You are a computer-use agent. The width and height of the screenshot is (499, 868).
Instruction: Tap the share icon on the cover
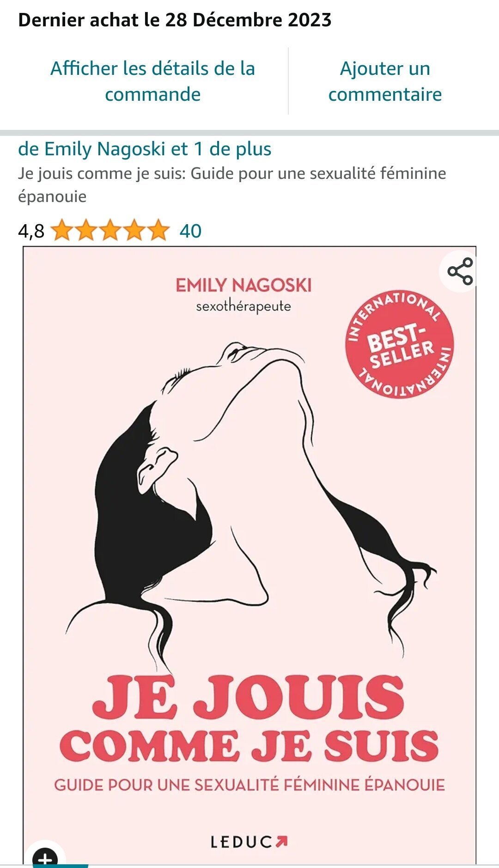[x=460, y=271]
